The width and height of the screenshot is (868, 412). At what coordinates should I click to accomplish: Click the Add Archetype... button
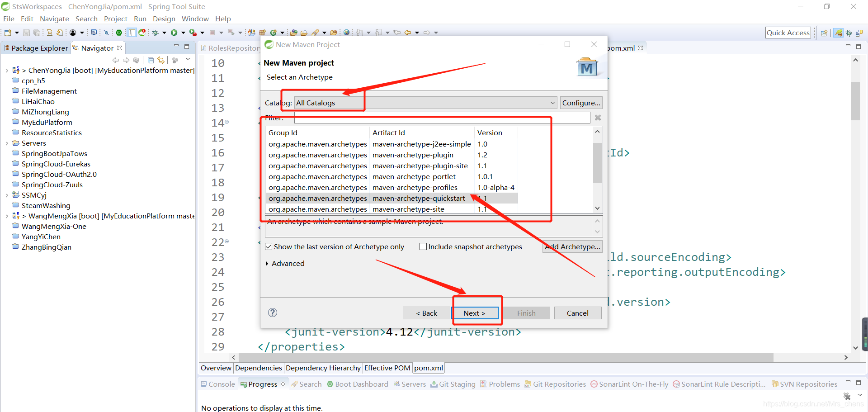click(x=572, y=246)
